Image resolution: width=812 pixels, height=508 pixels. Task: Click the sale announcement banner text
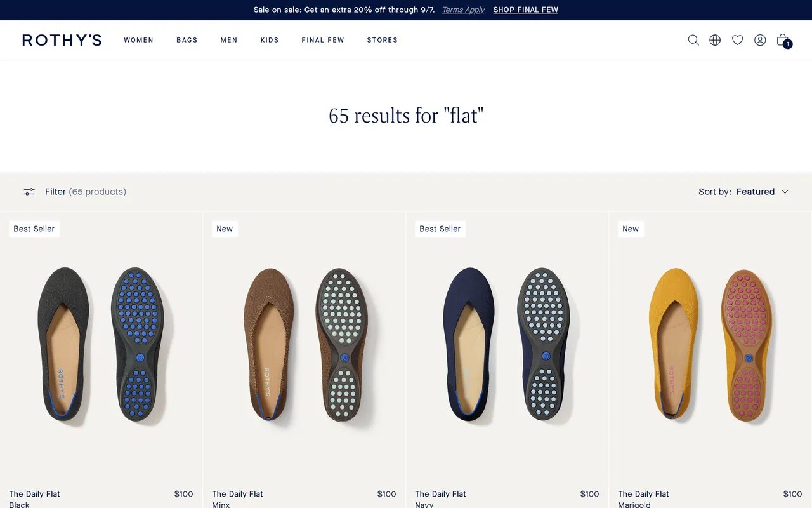[x=344, y=10]
